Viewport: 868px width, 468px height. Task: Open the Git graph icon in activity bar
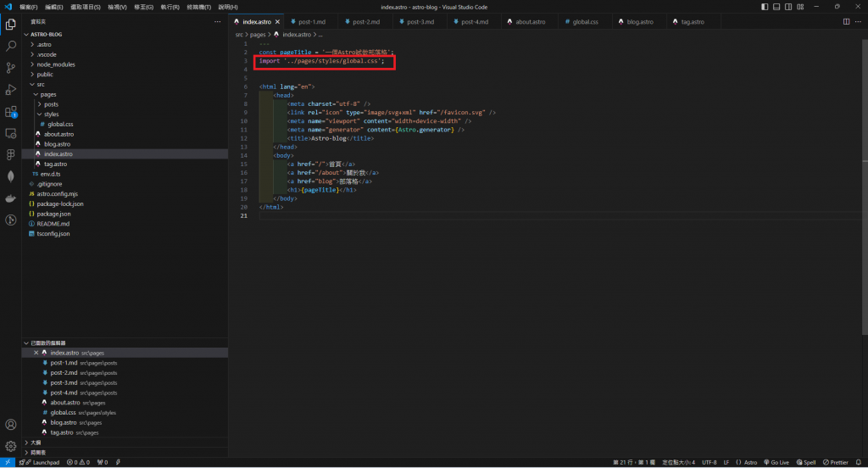10,220
